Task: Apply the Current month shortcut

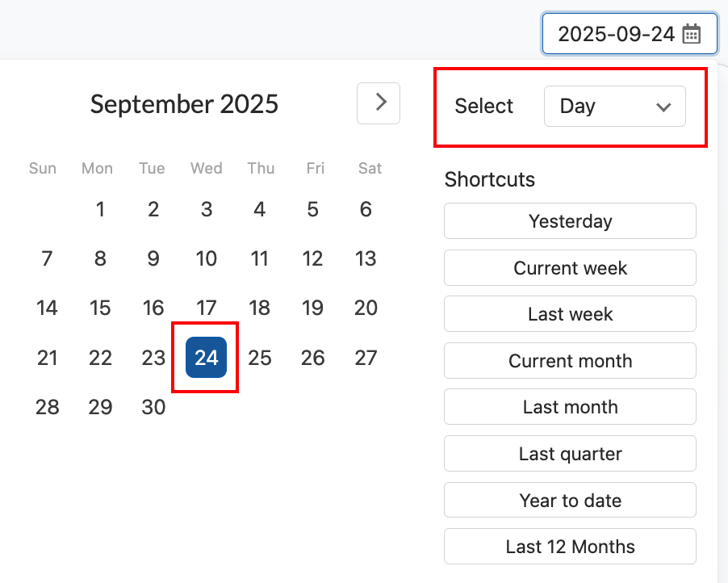Action: coord(570,361)
